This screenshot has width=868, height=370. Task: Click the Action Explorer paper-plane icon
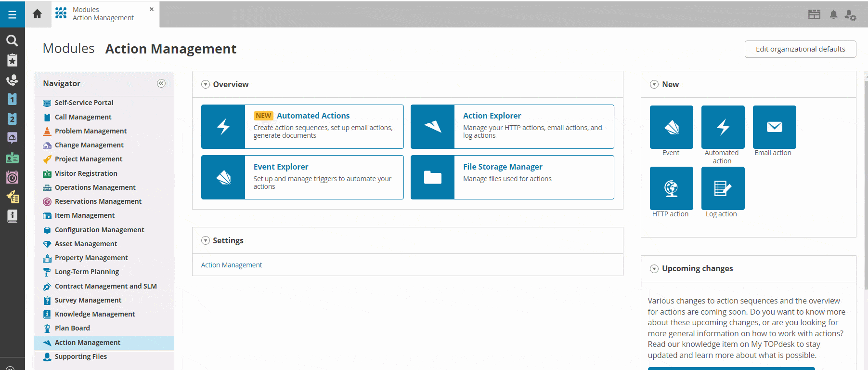click(x=433, y=127)
